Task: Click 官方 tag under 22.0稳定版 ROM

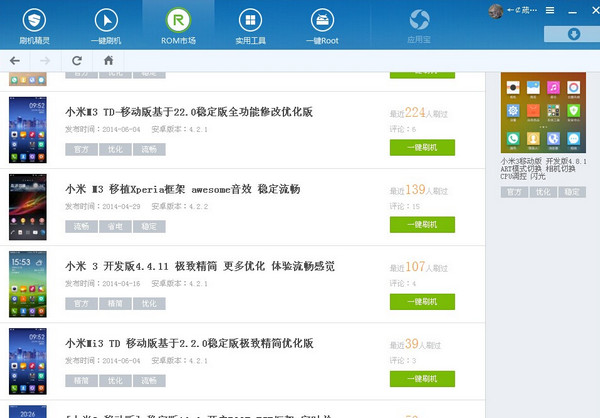Action: pos(81,149)
